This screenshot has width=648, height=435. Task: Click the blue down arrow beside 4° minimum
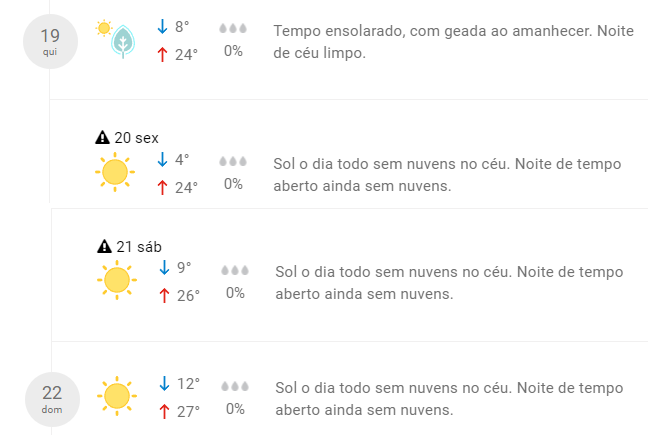[x=163, y=160]
